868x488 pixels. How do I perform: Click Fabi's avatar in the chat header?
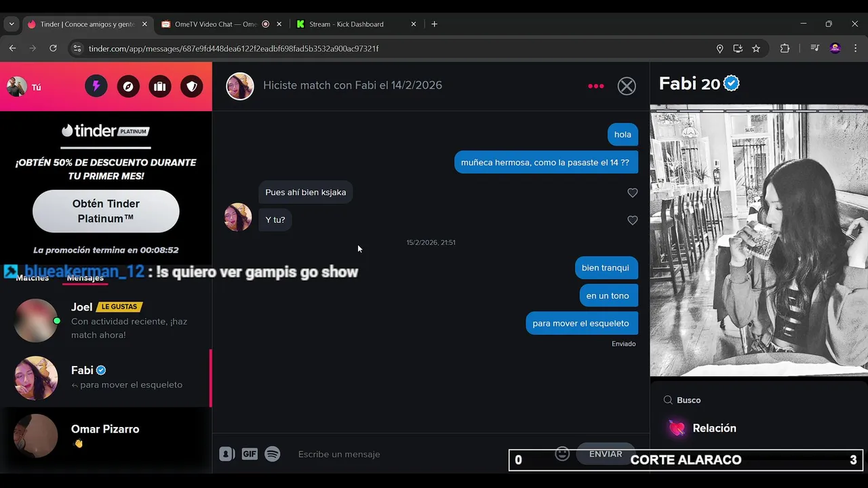pyautogui.click(x=240, y=86)
